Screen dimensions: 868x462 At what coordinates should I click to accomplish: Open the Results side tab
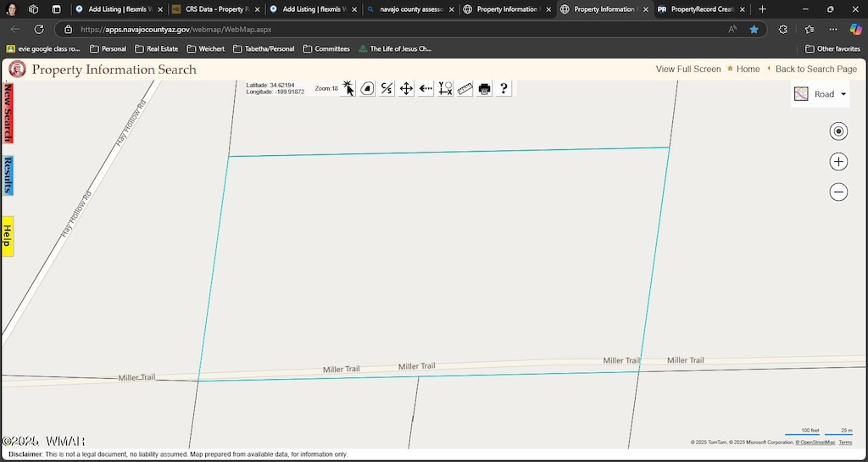[8, 175]
